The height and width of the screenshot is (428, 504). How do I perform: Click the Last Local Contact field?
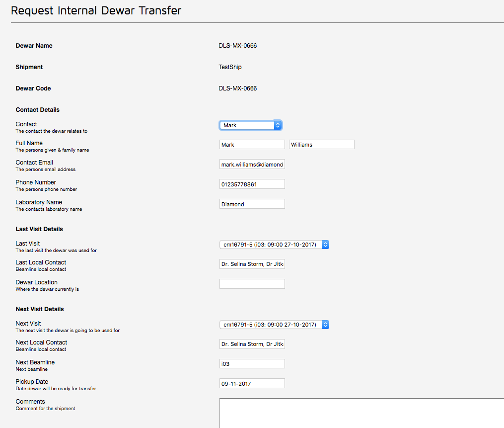coord(252,264)
